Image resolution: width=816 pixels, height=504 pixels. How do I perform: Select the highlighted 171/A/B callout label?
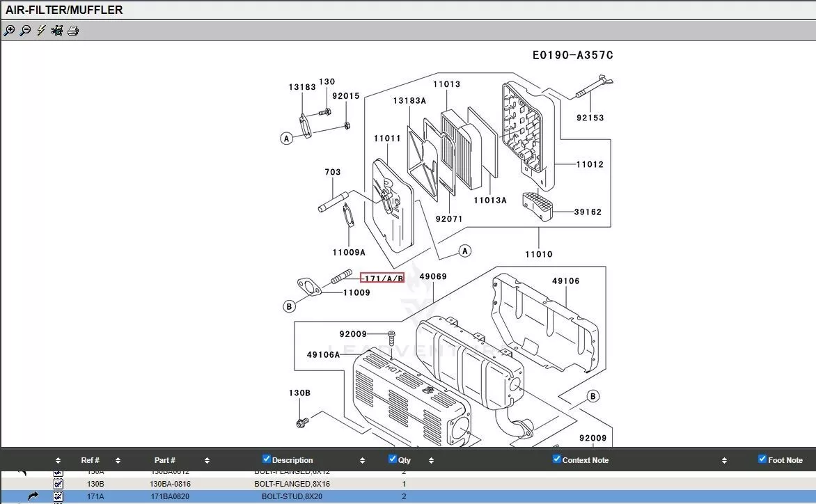(x=382, y=278)
